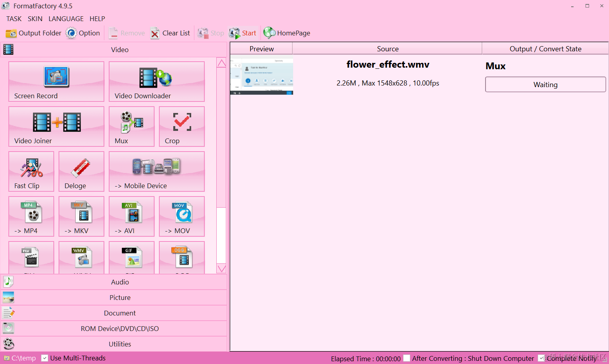
Task: Click the Waiting progress bar
Action: point(545,84)
